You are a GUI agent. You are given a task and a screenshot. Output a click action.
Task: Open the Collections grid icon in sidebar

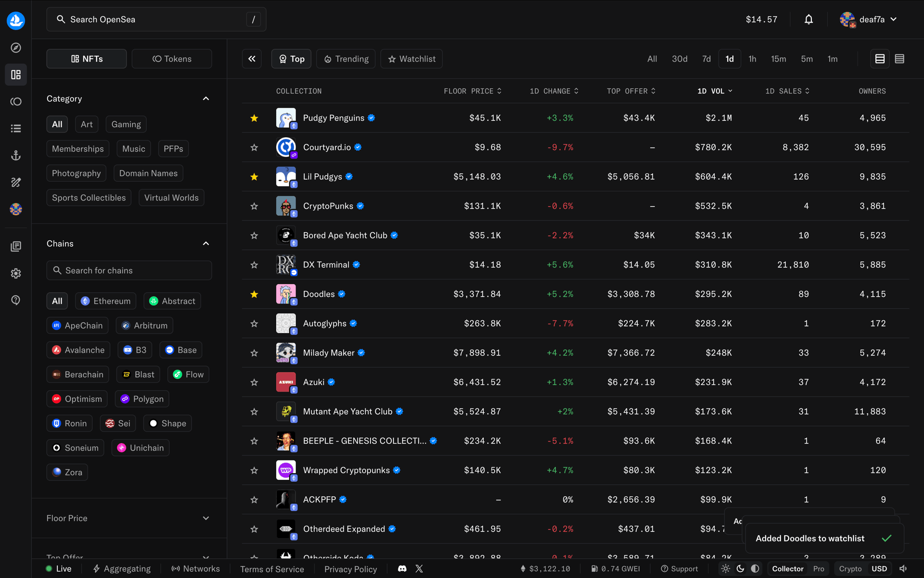pyautogui.click(x=16, y=75)
